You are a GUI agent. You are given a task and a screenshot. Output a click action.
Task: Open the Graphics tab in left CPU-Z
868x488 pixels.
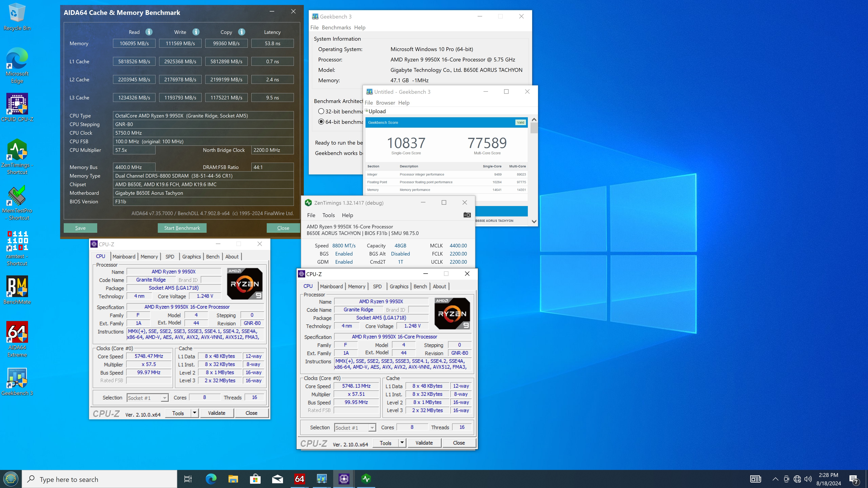coord(191,257)
